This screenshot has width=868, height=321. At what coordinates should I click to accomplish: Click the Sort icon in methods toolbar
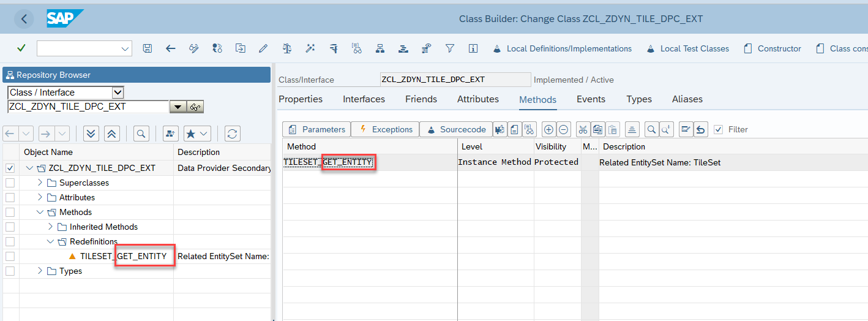click(632, 129)
